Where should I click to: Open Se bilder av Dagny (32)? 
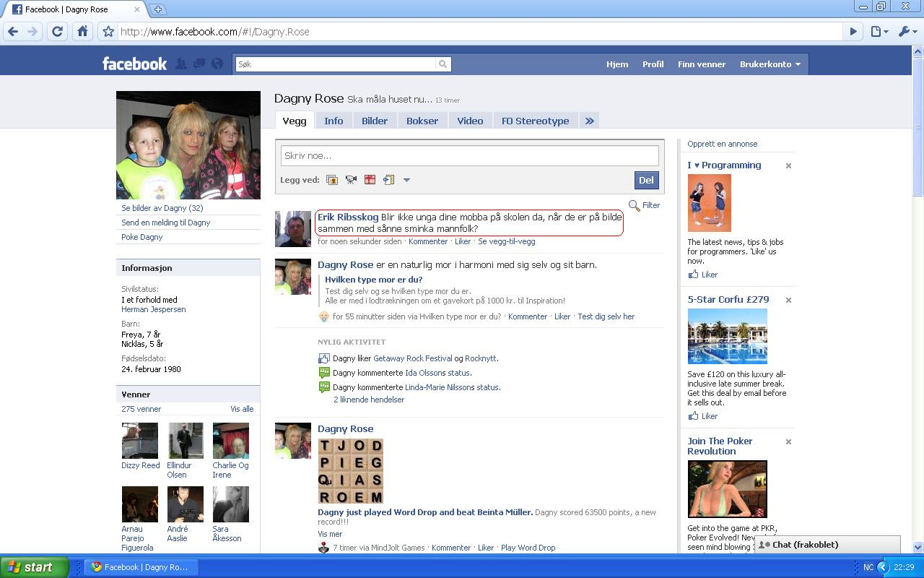tap(162, 208)
